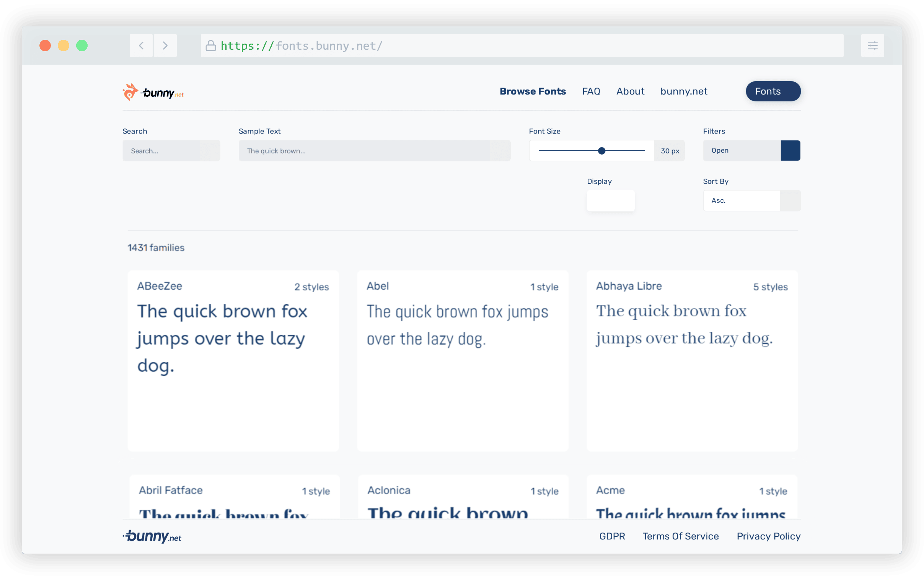
Task: Toggle the Display option selector
Action: pyautogui.click(x=611, y=200)
